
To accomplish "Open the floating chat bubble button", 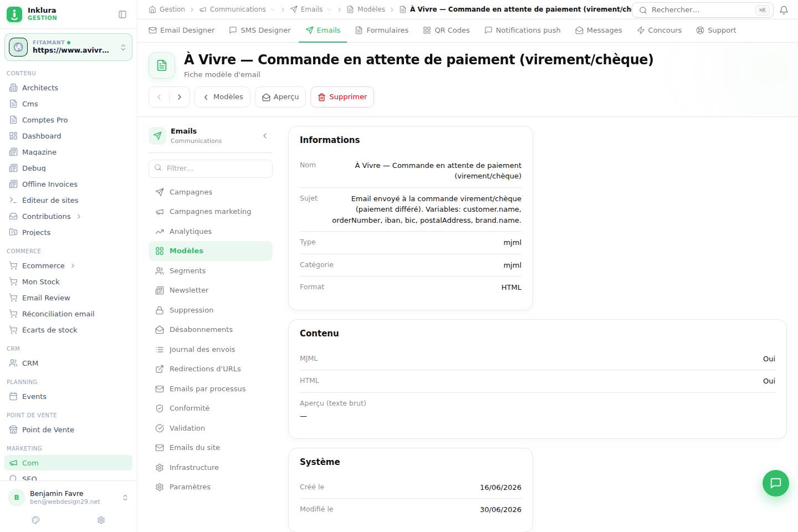I will (x=776, y=483).
